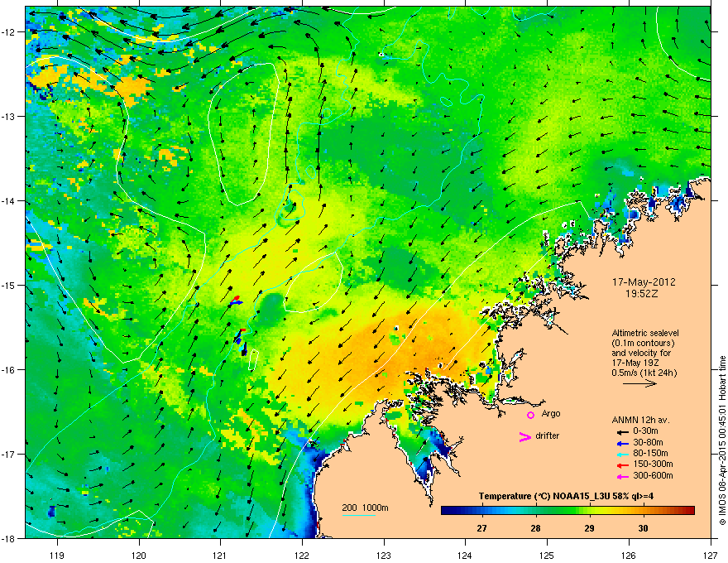728x563 pixels.
Task: Click the magenta Argo circle marker in legend
Action: click(530, 415)
